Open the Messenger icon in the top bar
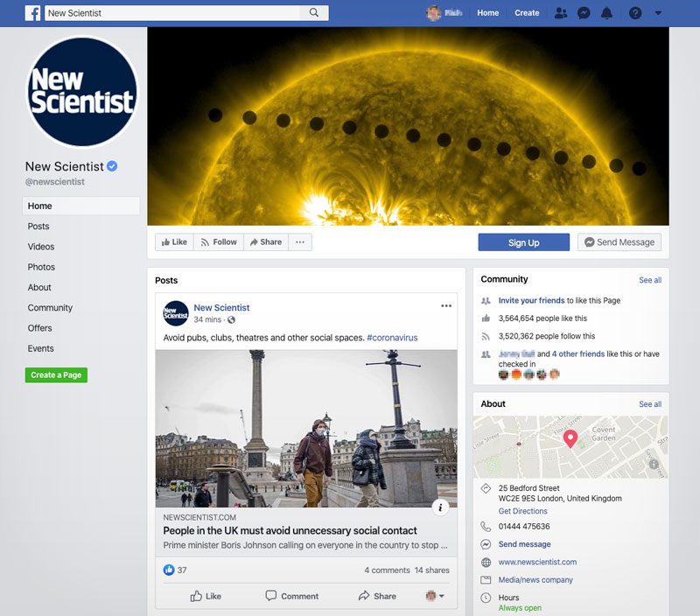 pyautogui.click(x=584, y=13)
